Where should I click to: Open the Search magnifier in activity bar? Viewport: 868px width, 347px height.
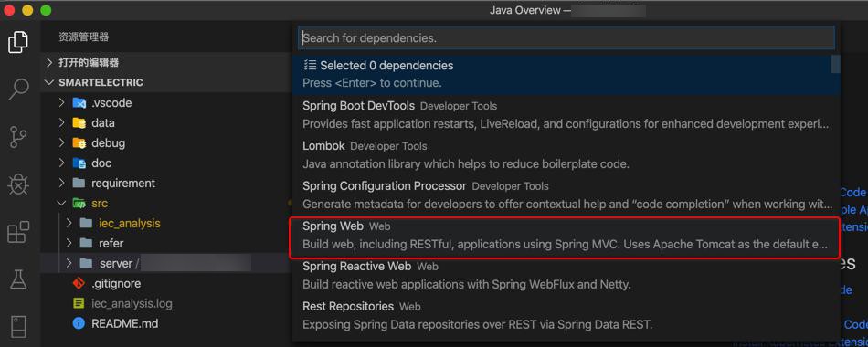pos(18,89)
